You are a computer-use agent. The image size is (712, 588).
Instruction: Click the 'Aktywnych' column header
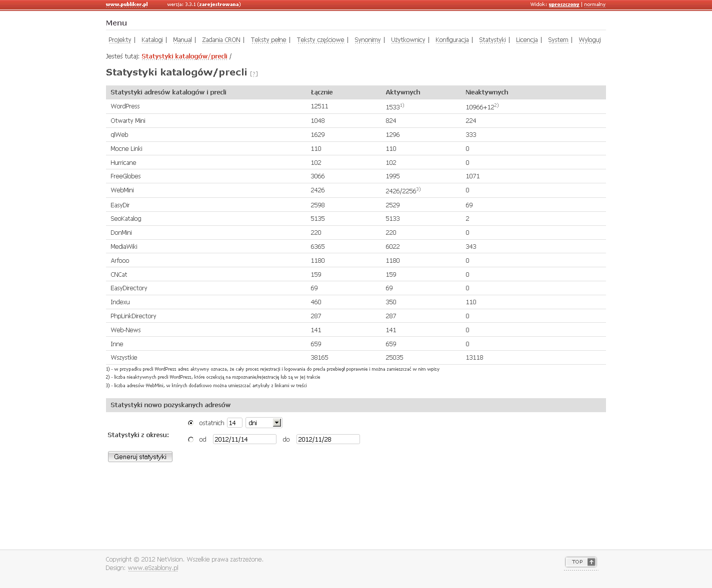click(403, 92)
